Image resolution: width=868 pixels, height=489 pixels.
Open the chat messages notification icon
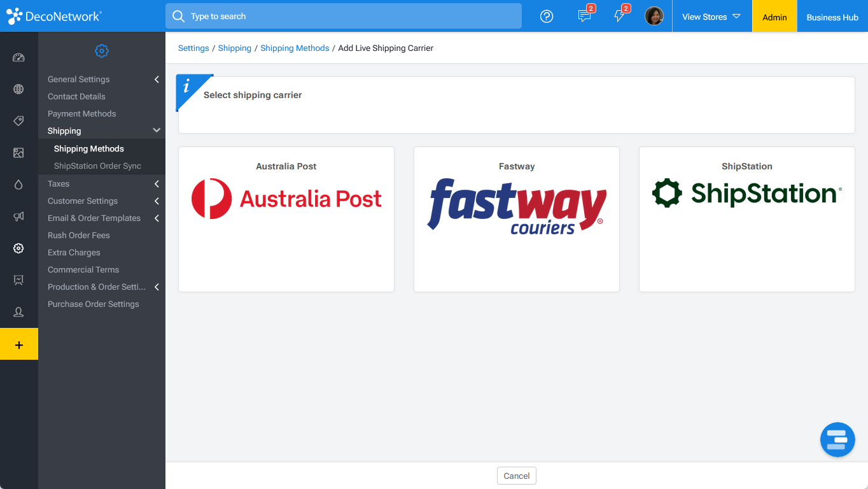pos(585,16)
